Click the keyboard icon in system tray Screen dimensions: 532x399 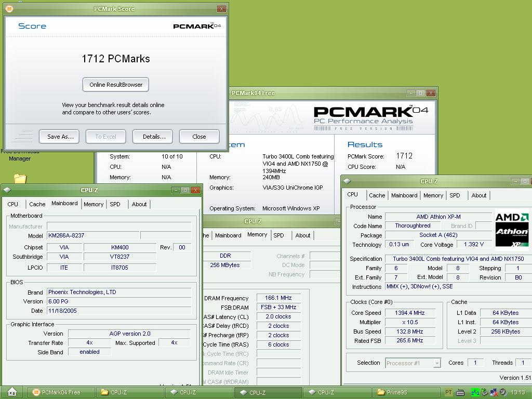[x=460, y=393]
